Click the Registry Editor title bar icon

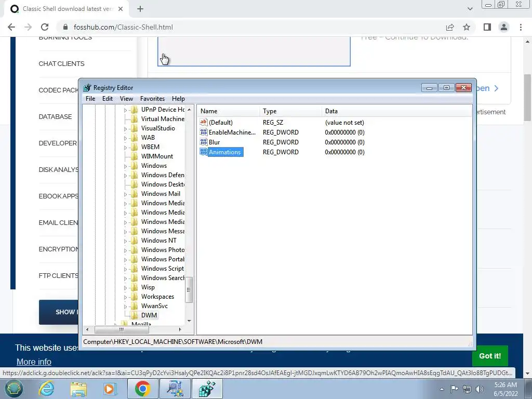coord(87,87)
